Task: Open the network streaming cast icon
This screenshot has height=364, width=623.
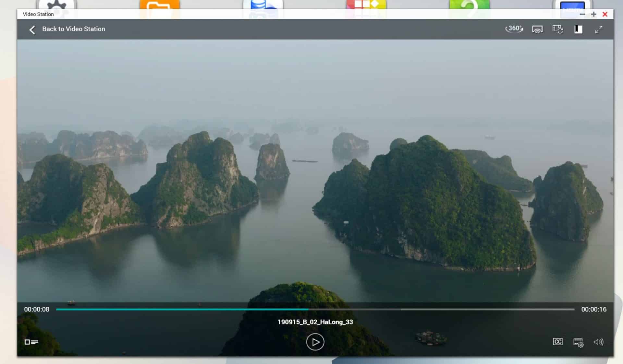Action: [537, 29]
